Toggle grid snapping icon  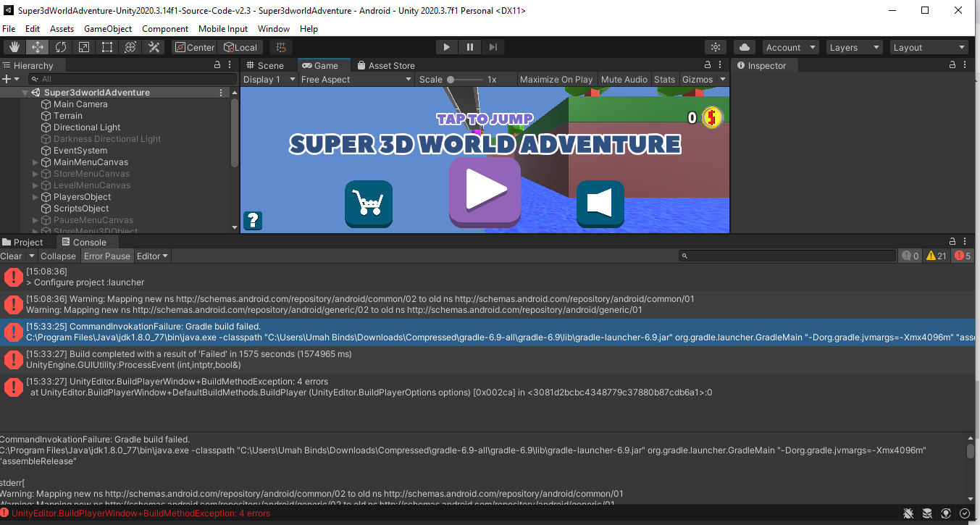(x=281, y=47)
